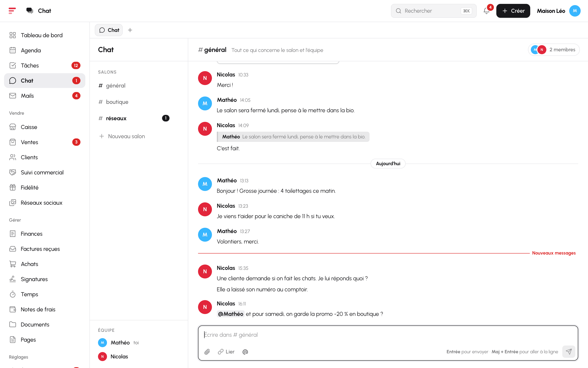This screenshot has height=368, width=588.
Task: Open Réseaux sociaux in the sidebar
Action: pos(45,203)
